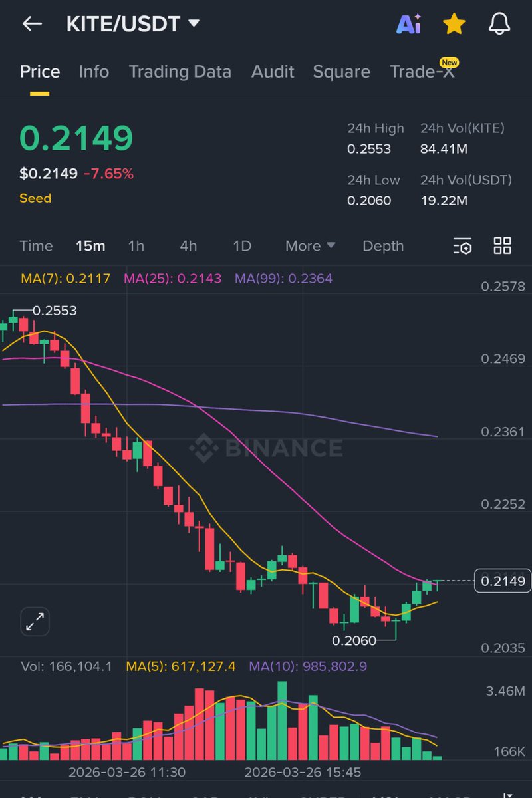532x798 pixels.
Task: Click the MA(99): 0.2364 indicator label
Action: (x=283, y=279)
